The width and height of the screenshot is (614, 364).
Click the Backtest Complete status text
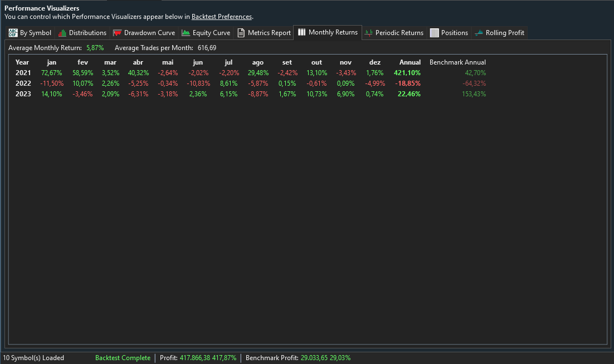tap(123, 358)
